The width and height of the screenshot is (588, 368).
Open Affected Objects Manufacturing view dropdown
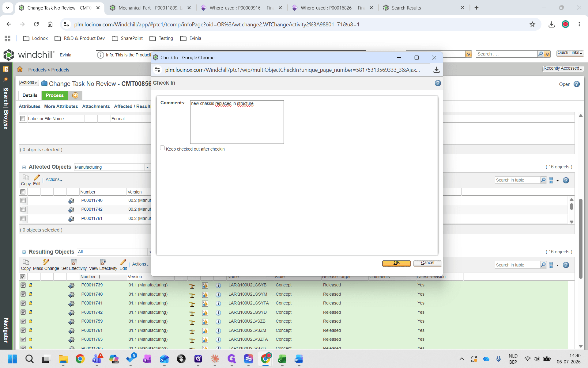pyautogui.click(x=147, y=167)
